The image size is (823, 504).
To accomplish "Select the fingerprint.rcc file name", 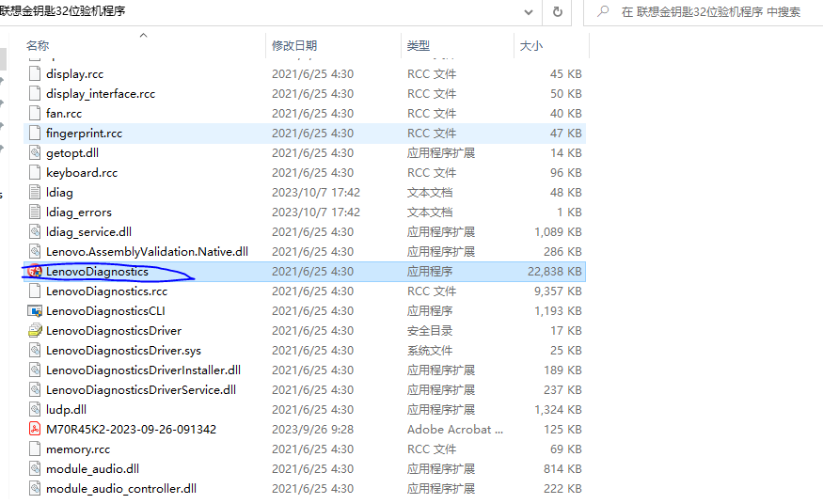I will 84,134.
